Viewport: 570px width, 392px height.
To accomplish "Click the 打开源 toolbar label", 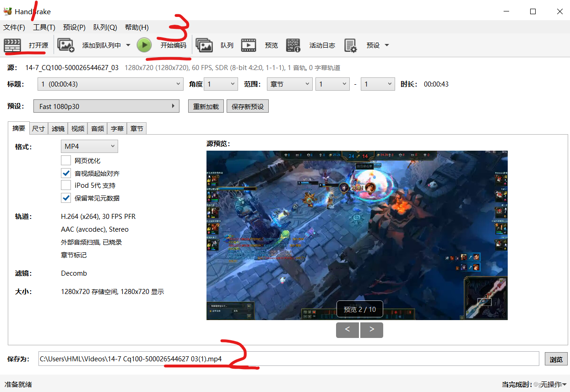I will [x=38, y=45].
